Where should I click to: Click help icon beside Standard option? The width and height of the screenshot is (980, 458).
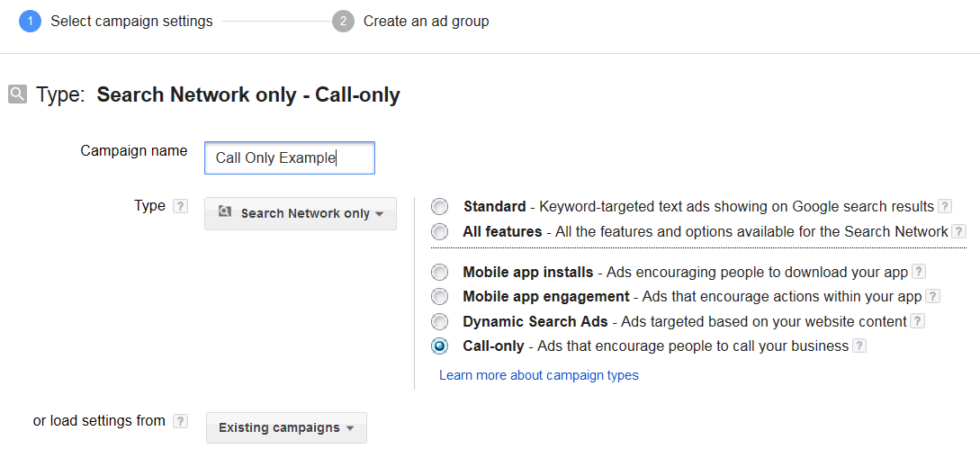945,207
